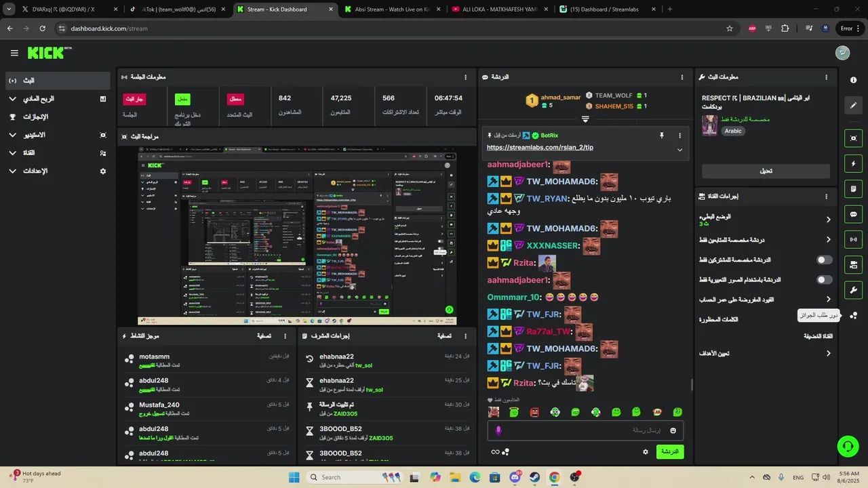Expand the Studio section in sidebar
868x488 pixels.
click(x=56, y=135)
